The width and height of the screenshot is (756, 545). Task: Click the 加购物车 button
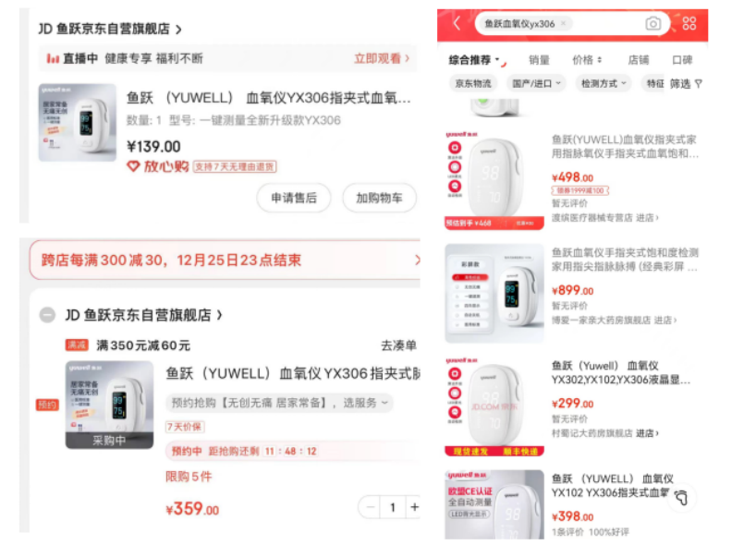coord(379,198)
